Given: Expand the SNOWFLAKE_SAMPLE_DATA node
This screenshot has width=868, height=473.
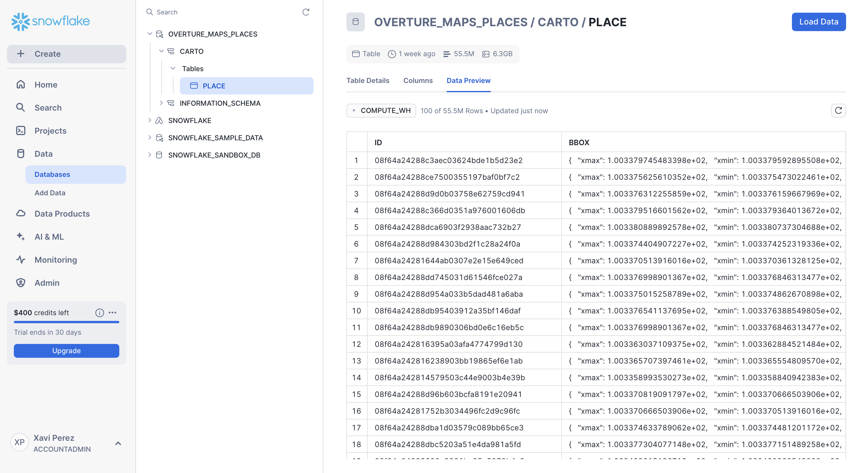Looking at the screenshot, I should [150, 137].
